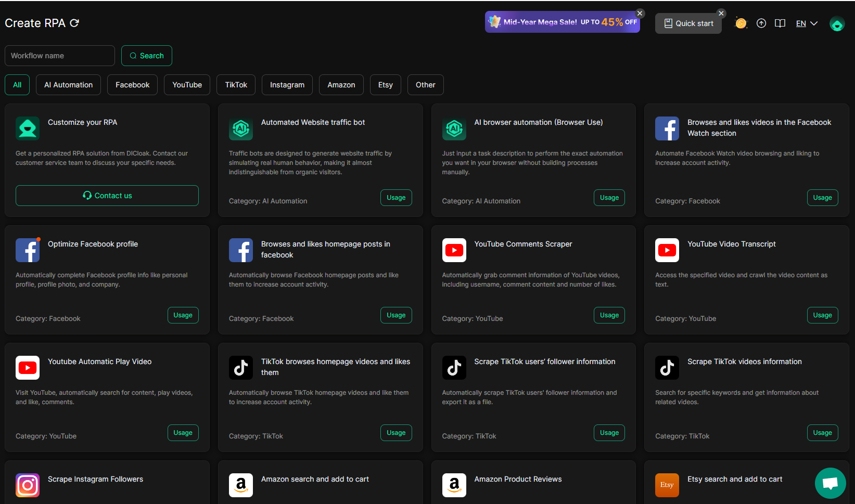Open the user profile avatar

[x=837, y=24]
